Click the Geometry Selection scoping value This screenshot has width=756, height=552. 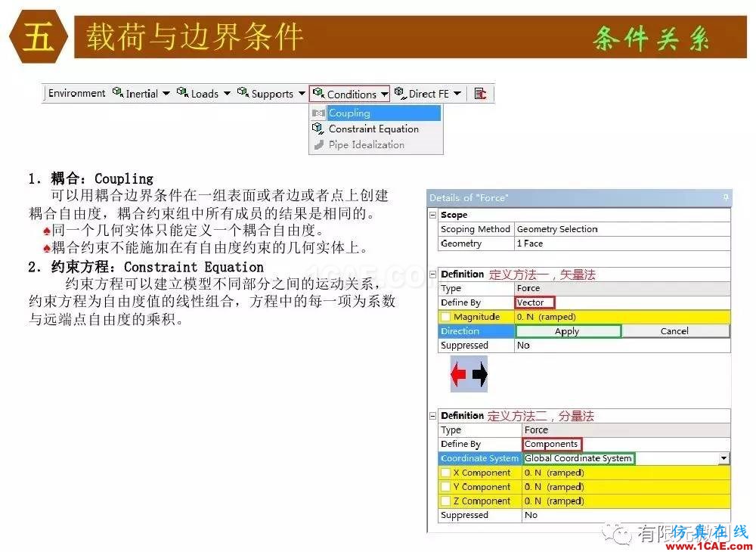click(x=622, y=229)
